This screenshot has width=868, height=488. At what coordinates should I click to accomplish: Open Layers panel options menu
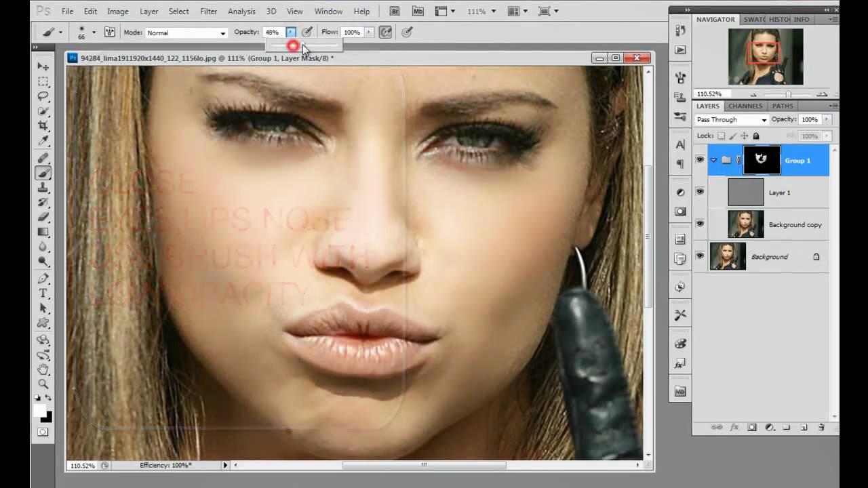tap(833, 106)
